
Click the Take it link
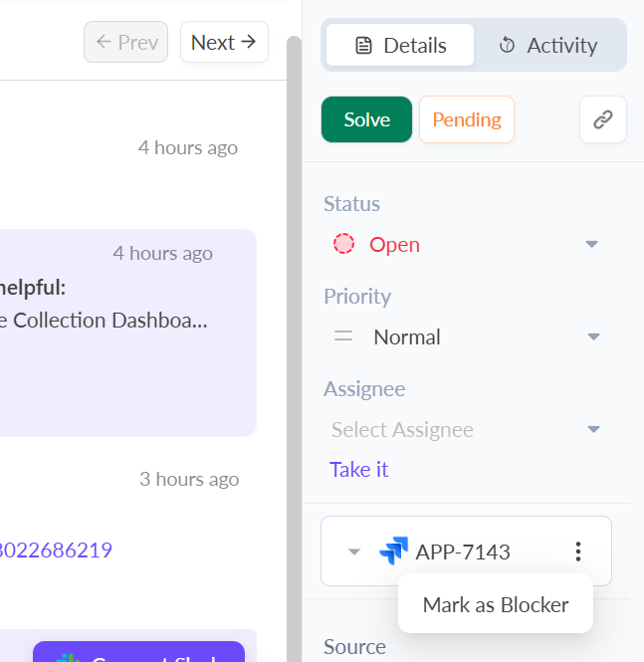pyautogui.click(x=359, y=469)
